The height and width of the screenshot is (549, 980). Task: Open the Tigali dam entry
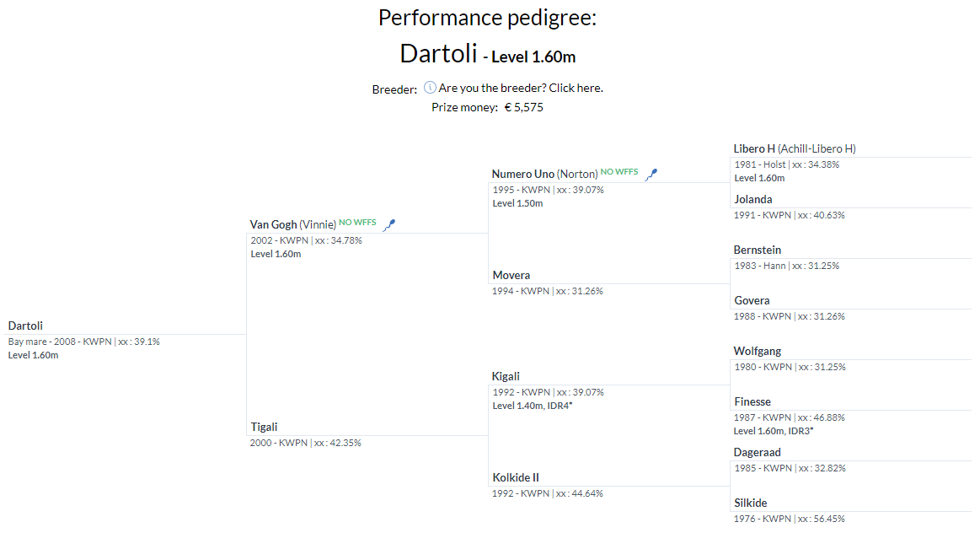[x=264, y=428]
